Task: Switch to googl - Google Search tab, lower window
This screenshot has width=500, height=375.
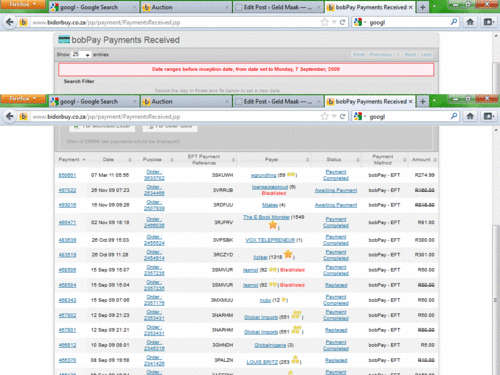Action: (93, 102)
